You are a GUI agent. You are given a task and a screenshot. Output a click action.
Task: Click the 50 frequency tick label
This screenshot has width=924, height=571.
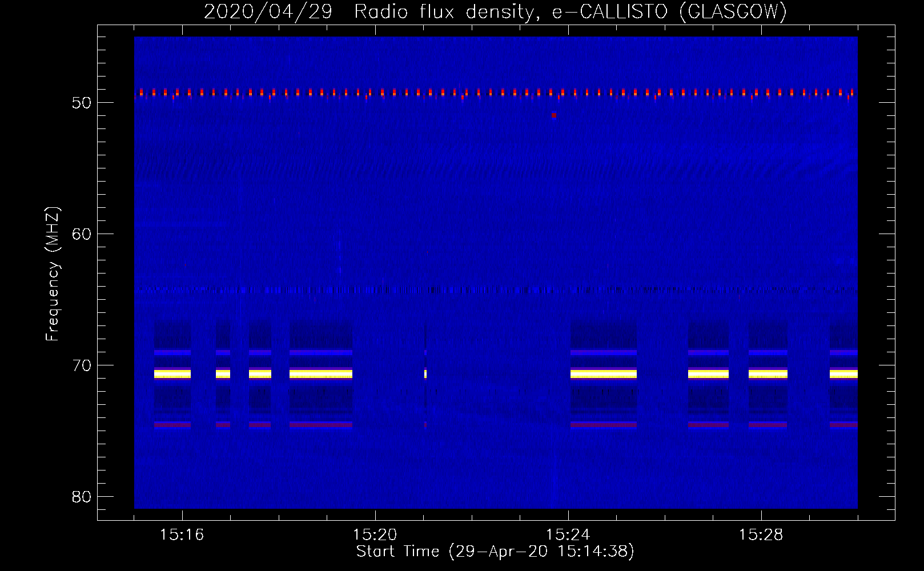(82, 103)
